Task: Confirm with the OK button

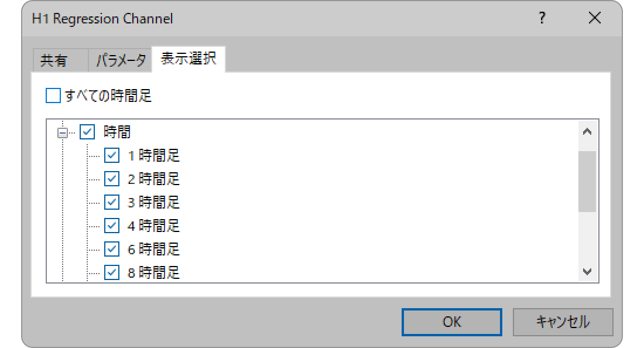Action: point(452,322)
